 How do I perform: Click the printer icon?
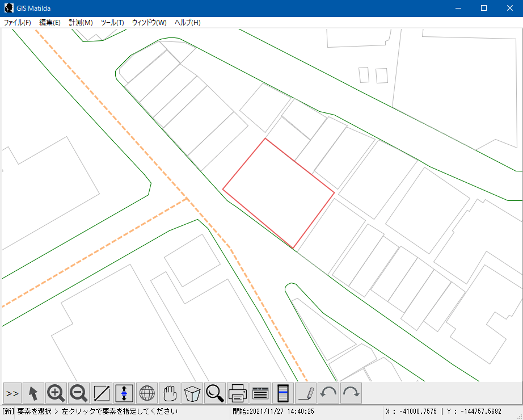(238, 393)
